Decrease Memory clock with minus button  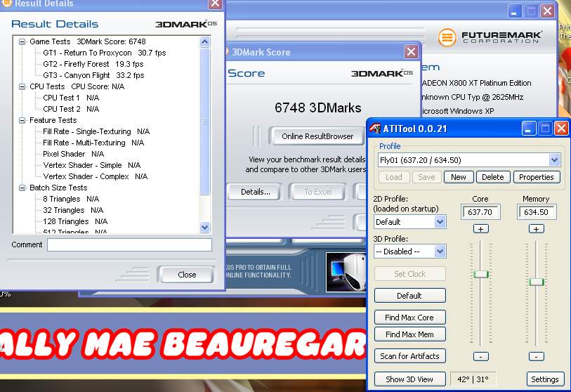coord(536,357)
